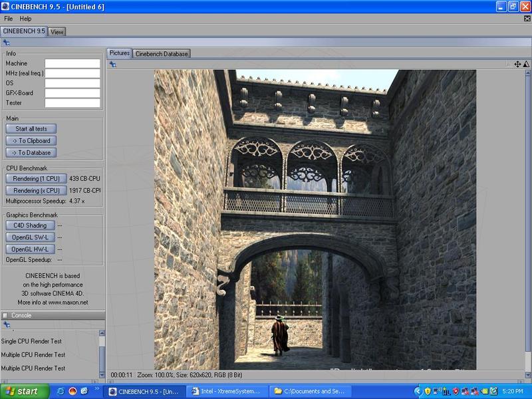Click the CINEBENCH application icon in the title bar

[5, 7]
